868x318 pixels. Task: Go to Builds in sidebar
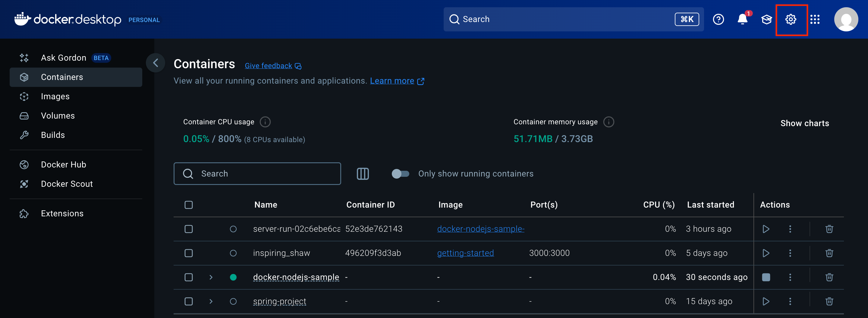pos(76,135)
